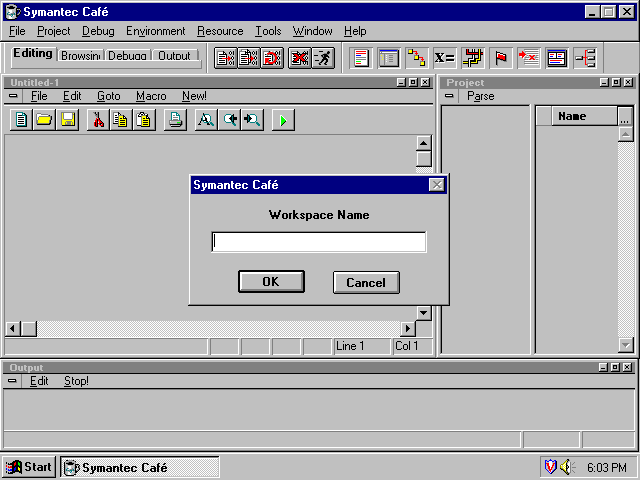The image size is (640, 480).
Task: Switch to the Debugging workspace tab
Action: click(x=128, y=56)
